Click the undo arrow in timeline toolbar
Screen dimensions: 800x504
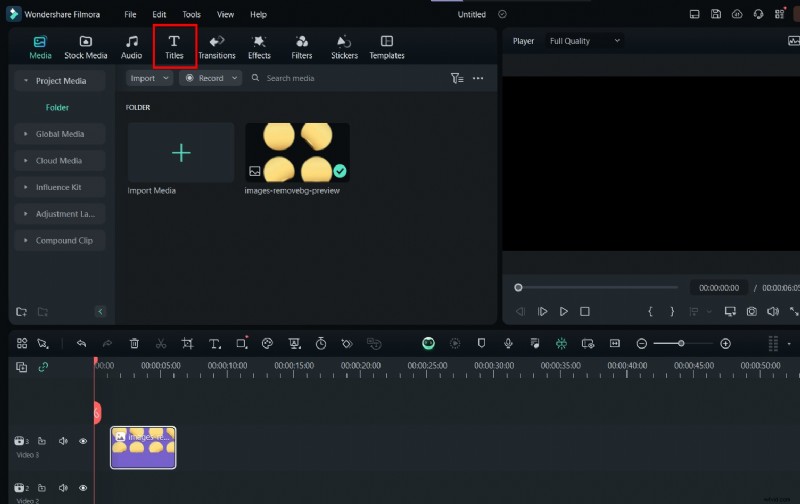point(81,343)
